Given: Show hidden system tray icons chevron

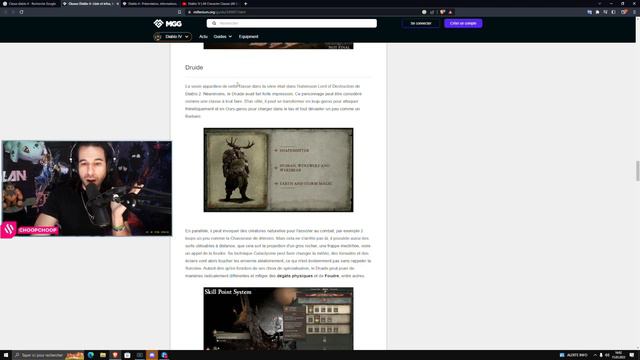Looking at the screenshot, I should 595,355.
